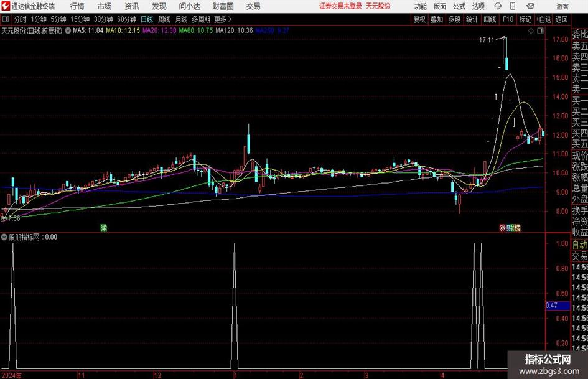Click the 标记 mark button
The height and width of the screenshot is (379, 588).
pos(525,19)
